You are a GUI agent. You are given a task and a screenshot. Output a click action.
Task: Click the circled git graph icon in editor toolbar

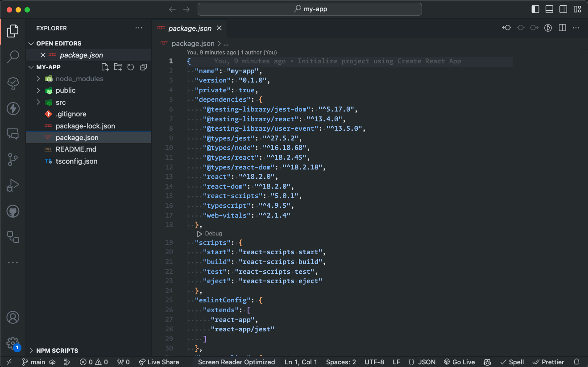coord(548,28)
